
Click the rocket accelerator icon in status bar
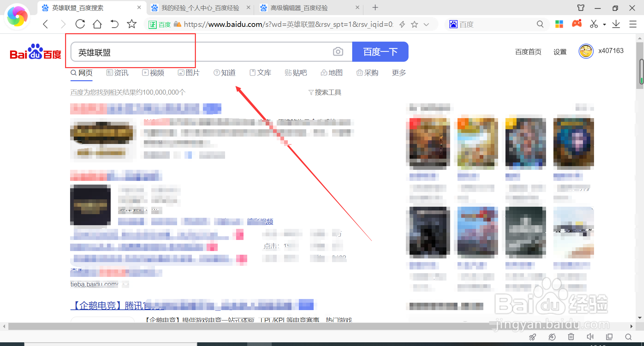tap(532, 337)
